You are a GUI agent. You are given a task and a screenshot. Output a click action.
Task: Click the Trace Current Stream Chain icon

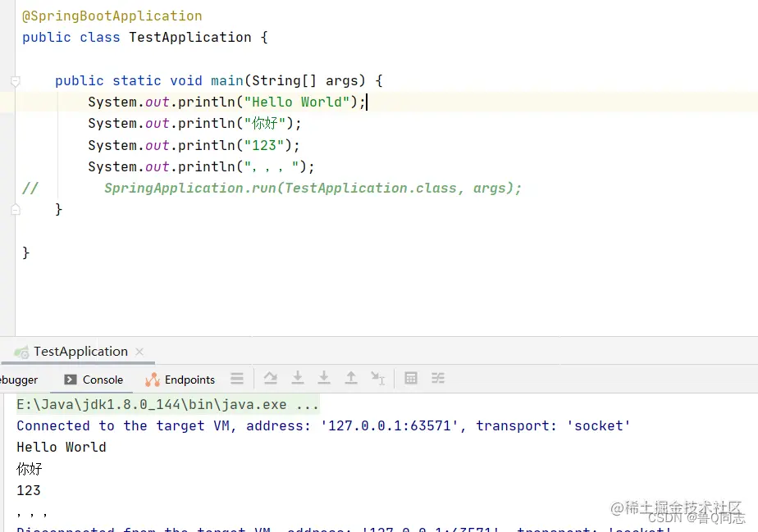[438, 378]
